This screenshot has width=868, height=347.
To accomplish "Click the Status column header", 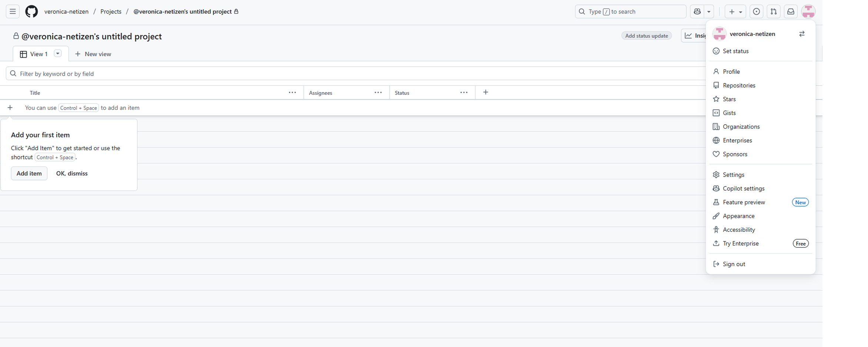I will click(402, 93).
